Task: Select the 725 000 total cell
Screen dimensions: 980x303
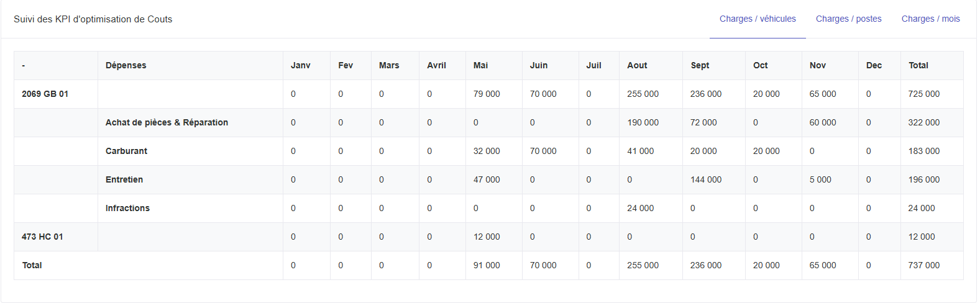Action: tap(923, 94)
